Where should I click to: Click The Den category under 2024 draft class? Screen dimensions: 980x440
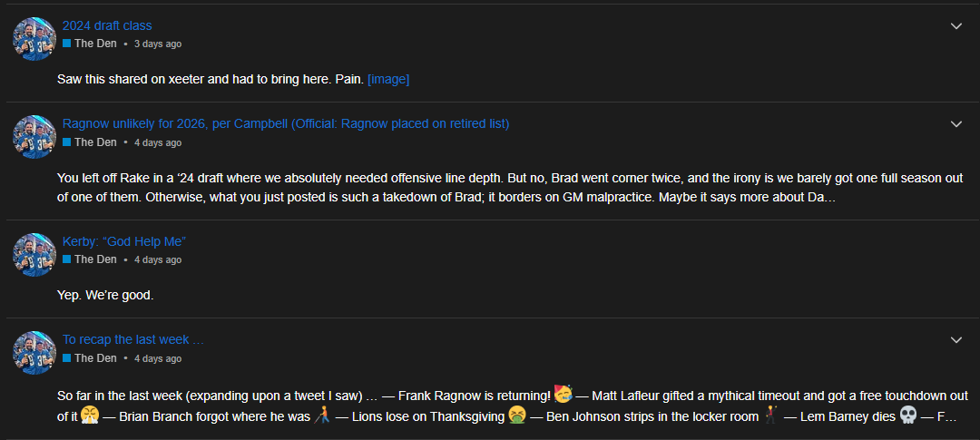tap(95, 44)
